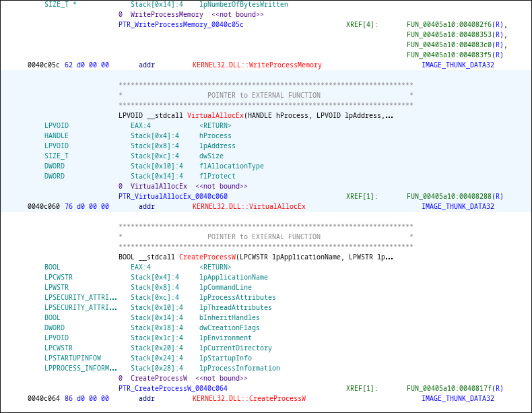Click the address 0040c05c

click(44, 65)
